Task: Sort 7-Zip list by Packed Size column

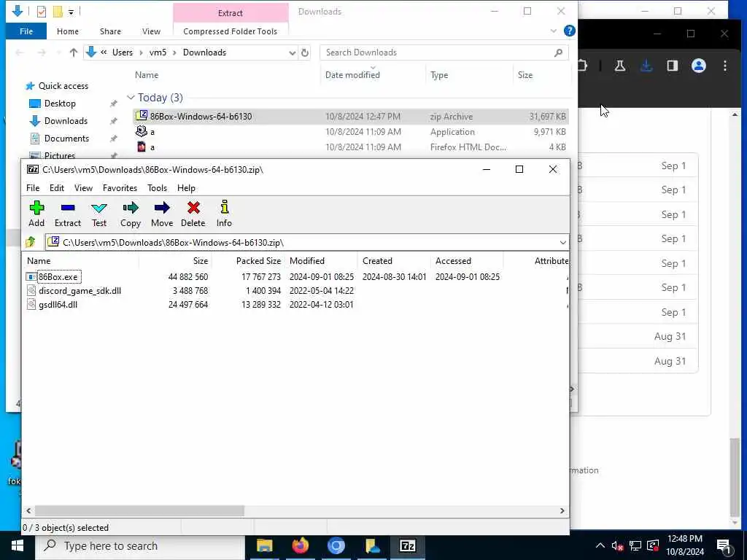Action: (249, 261)
